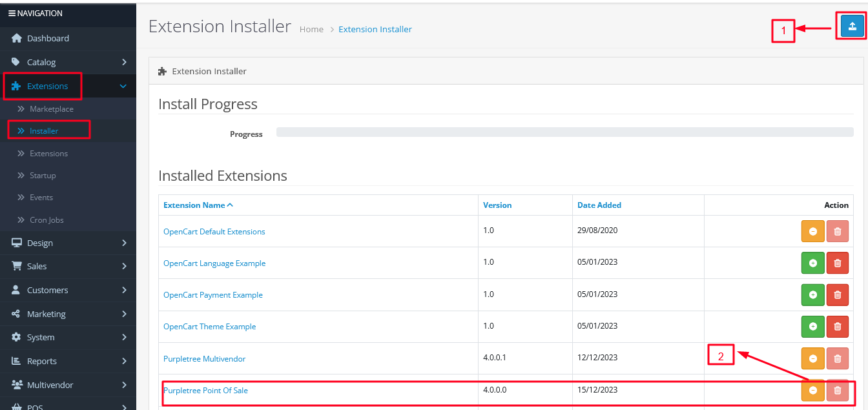The image size is (868, 410).
Task: Click the Marketing share icon
Action: tap(16, 314)
